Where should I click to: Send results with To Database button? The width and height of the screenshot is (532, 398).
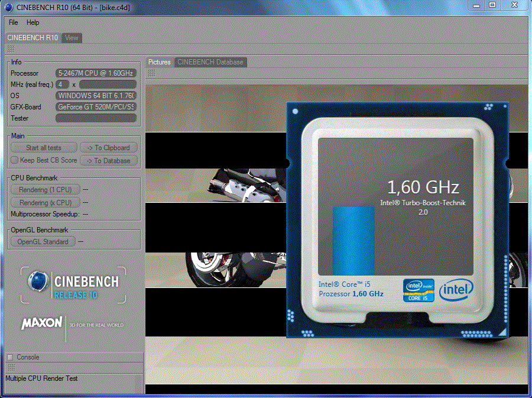click(109, 160)
